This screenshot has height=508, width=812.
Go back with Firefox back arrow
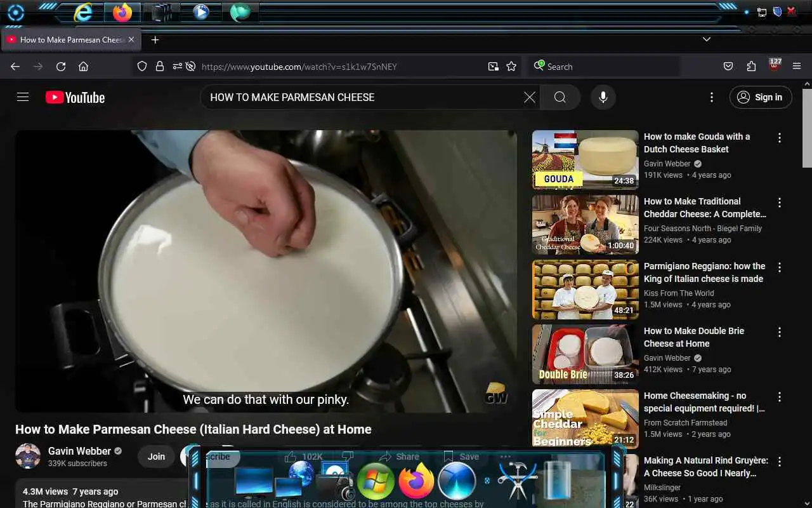[x=15, y=67]
